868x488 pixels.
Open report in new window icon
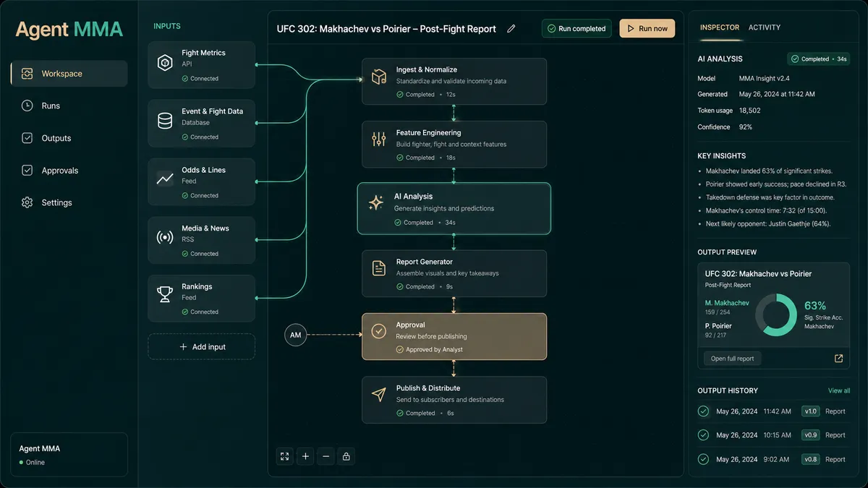838,359
